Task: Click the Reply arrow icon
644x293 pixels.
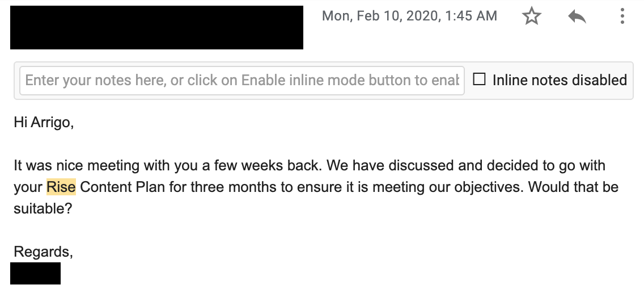Action: [x=577, y=17]
